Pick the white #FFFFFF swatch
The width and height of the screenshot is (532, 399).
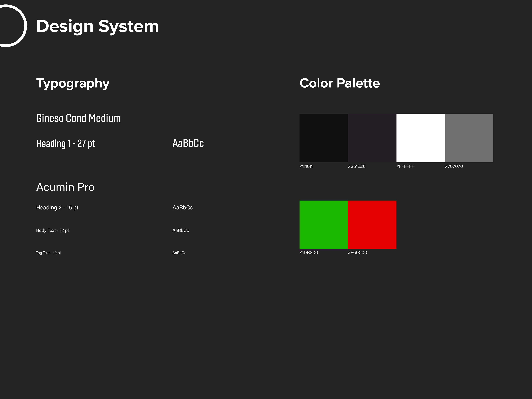coord(420,138)
